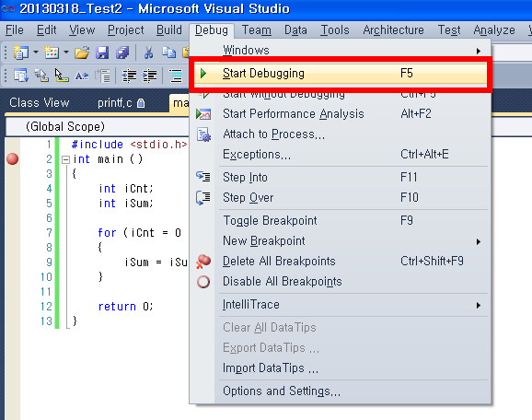Click the Decrease Line Indent icon
This screenshot has width=532, height=420.
click(x=129, y=76)
